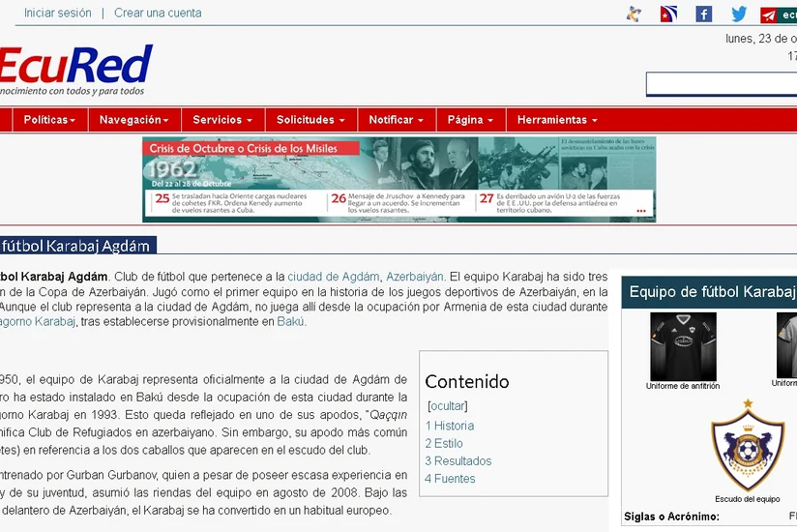The image size is (797, 532).
Task: Jump to section 1 Historia
Action: (450, 426)
